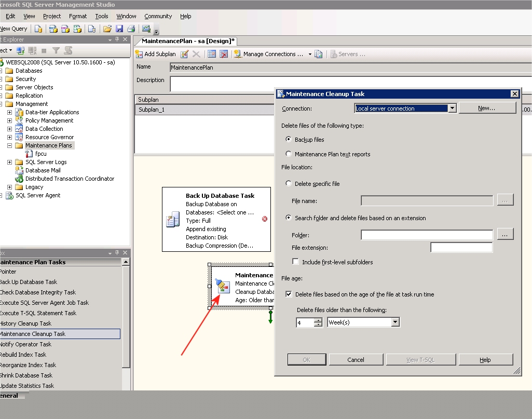This screenshot has height=419, width=532.
Task: Click the Add Subplan toolbar button
Action: point(155,54)
